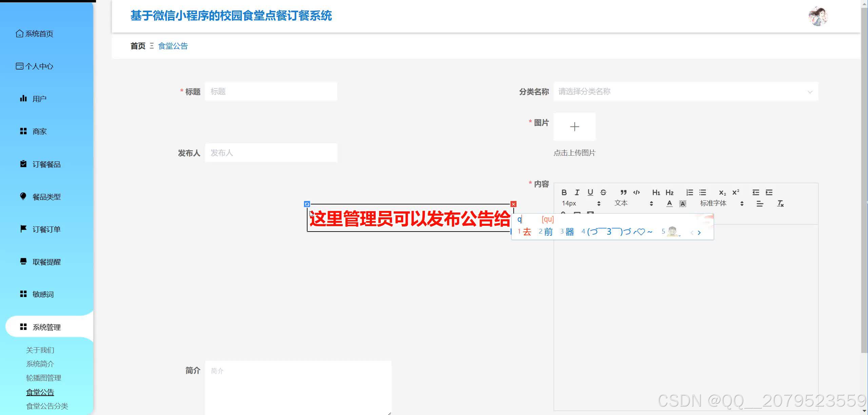Open image upload via the plus tile
868x415 pixels.
574,126
